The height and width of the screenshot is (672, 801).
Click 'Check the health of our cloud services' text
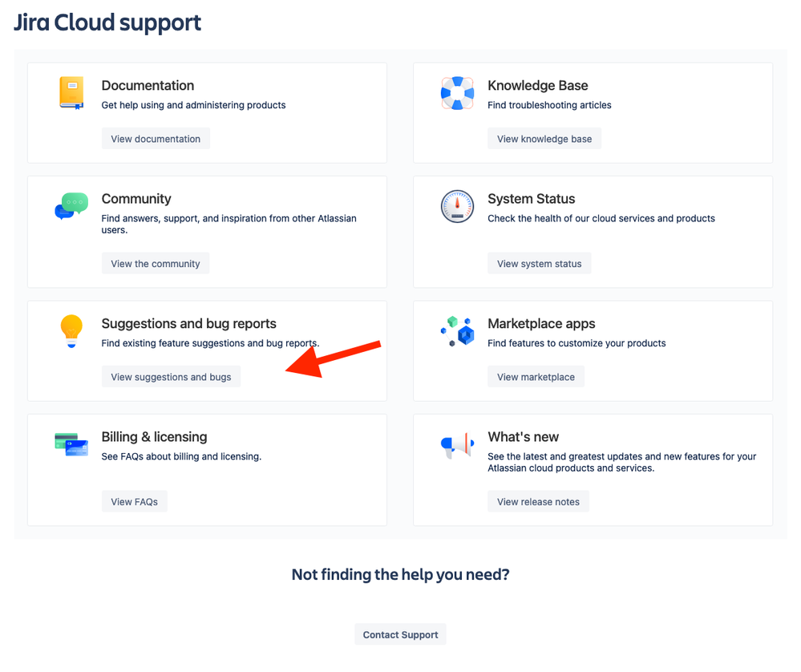[601, 218]
